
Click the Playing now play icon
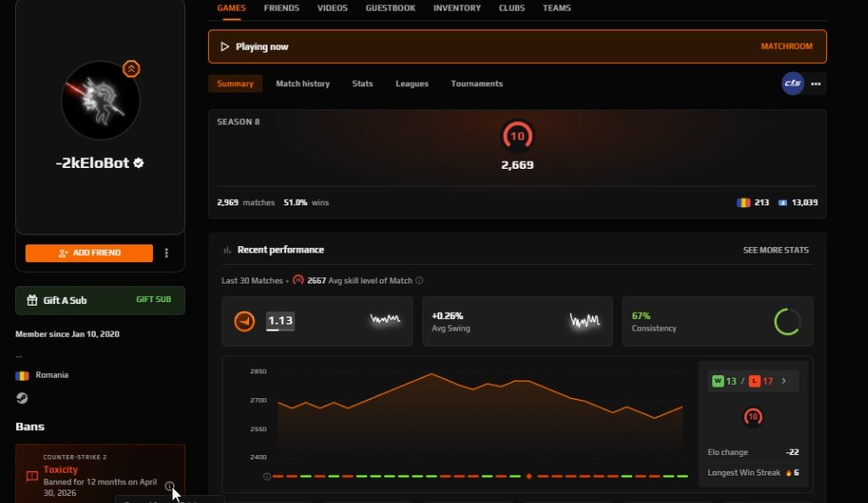point(224,46)
